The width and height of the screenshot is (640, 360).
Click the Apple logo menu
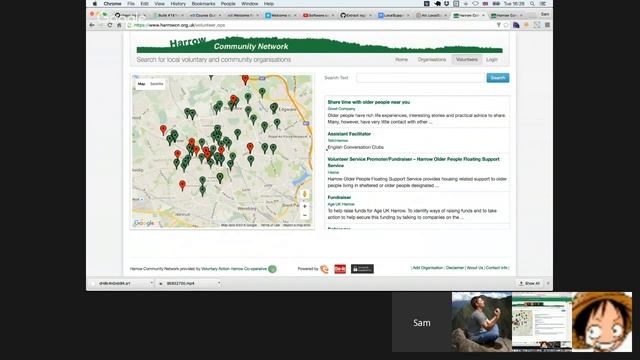95,4
